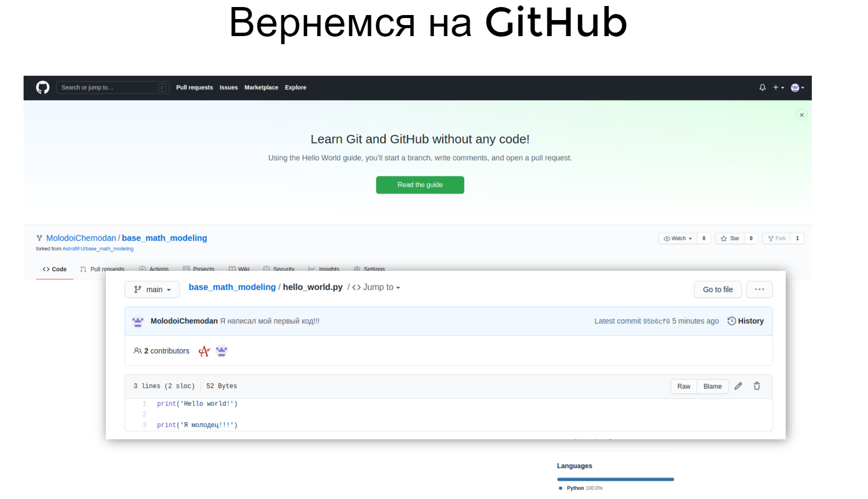Switch to the Settings tab
Viewport: 868px width, 499px height.
pos(369,269)
